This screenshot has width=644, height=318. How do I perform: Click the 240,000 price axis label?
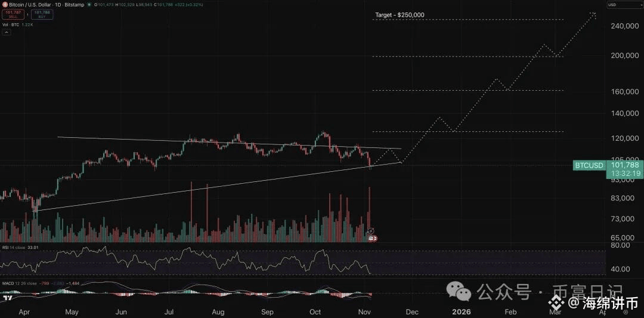click(625, 26)
